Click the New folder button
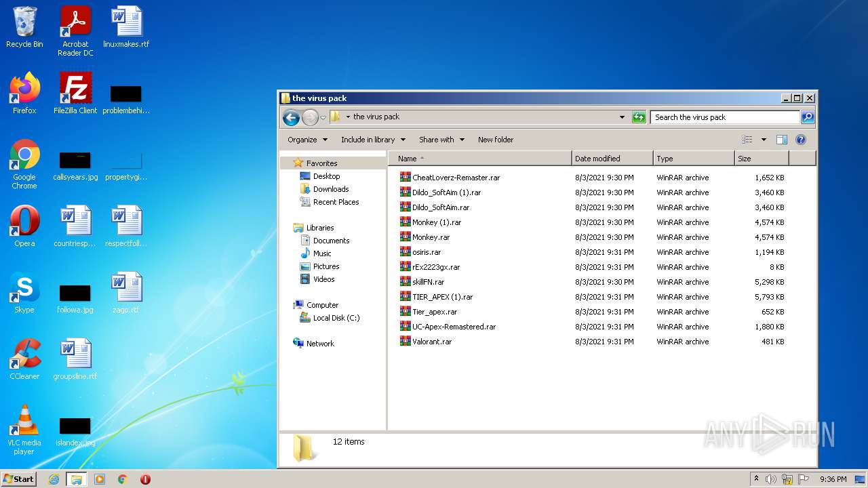 (496, 140)
